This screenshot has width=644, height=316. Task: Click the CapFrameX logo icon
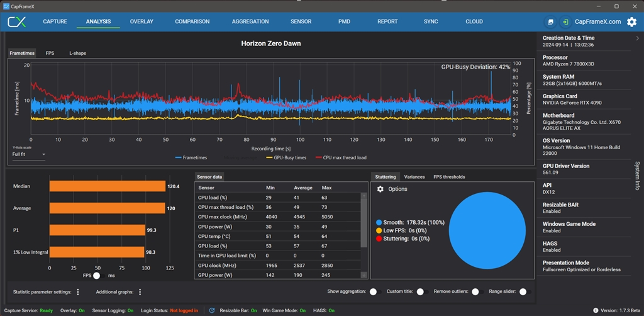16,22
